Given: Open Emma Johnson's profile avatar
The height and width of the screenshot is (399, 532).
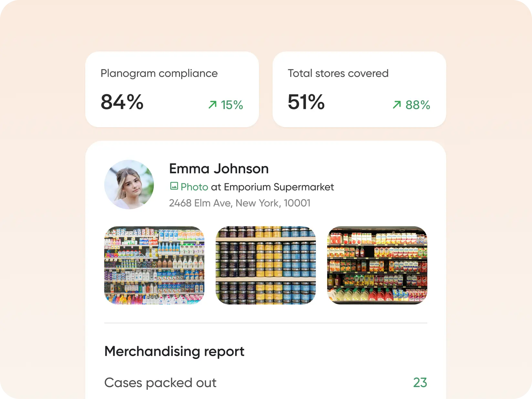Looking at the screenshot, I should [x=129, y=184].
